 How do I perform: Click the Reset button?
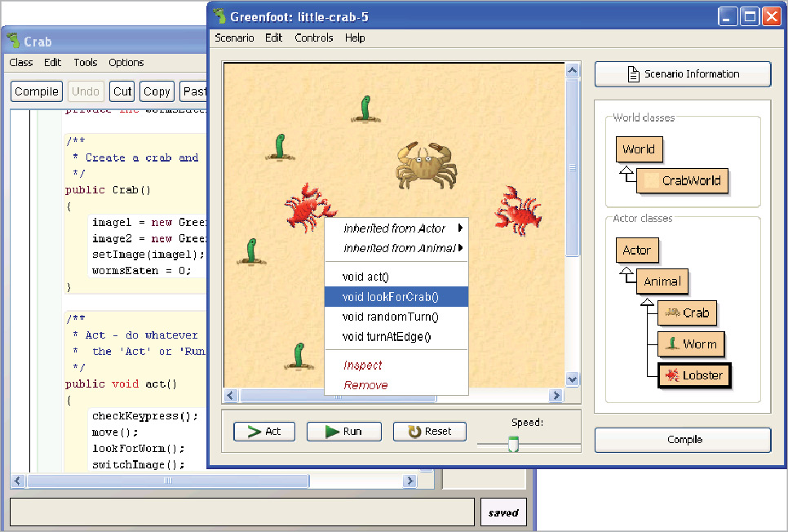click(x=429, y=431)
